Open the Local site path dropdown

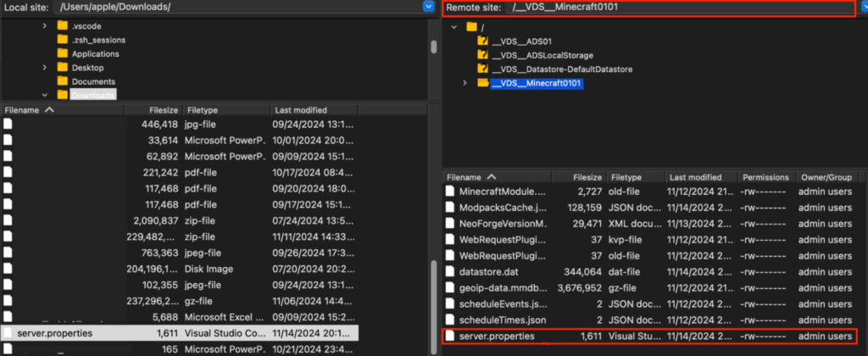click(428, 7)
